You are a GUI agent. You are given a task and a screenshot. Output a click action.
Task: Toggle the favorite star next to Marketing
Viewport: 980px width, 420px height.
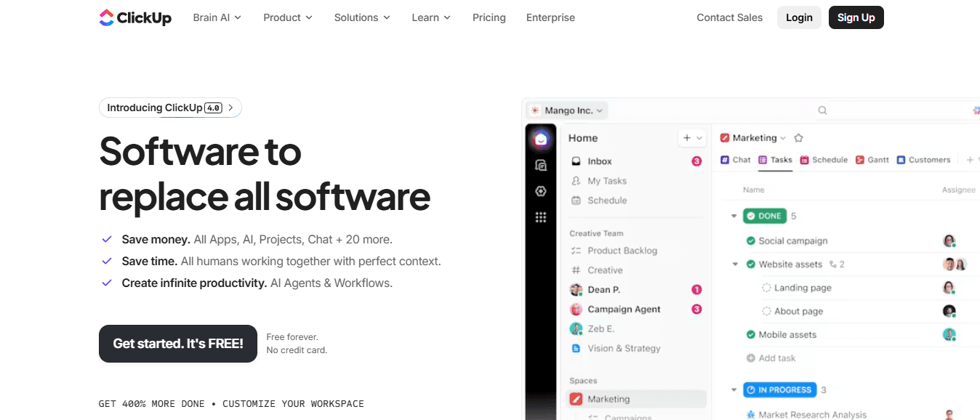click(x=798, y=138)
